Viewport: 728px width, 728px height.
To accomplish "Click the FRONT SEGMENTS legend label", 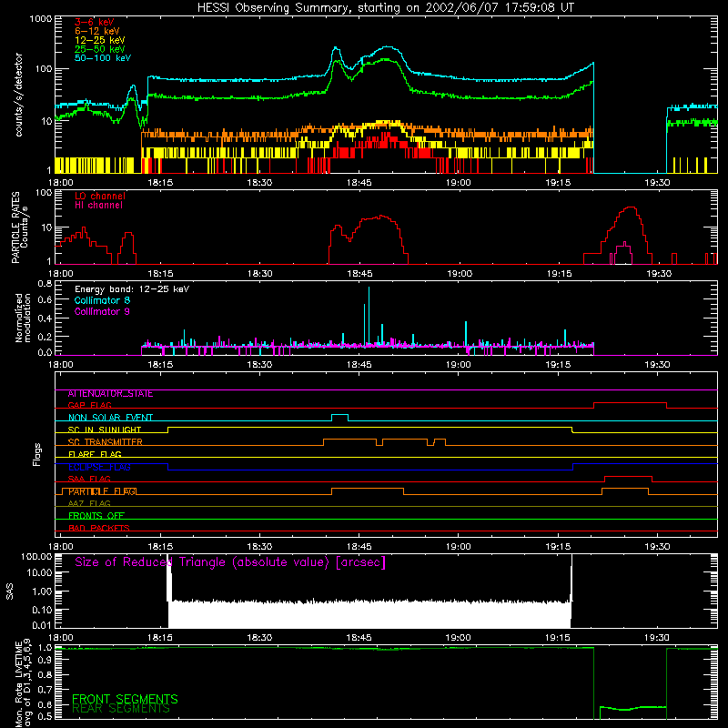I will click(x=125, y=699).
